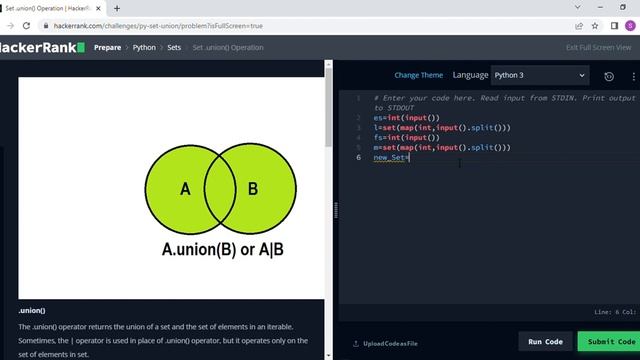The width and height of the screenshot is (640, 360).
Task: Click the union Venn diagram image
Action: point(171,188)
